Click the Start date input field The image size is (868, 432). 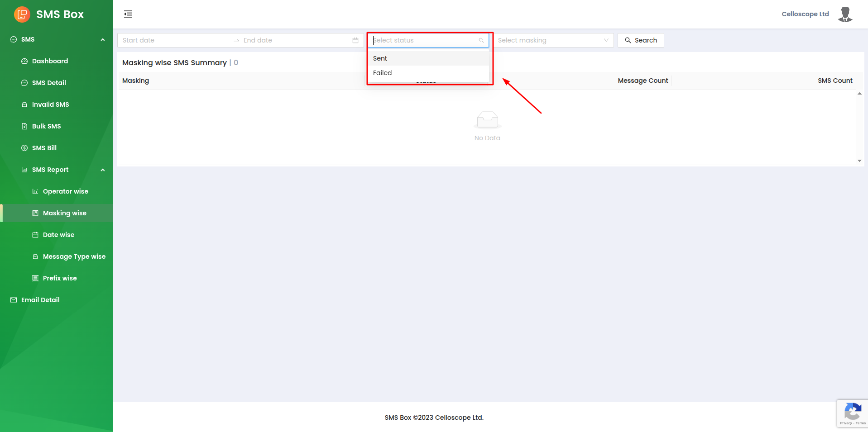click(x=174, y=40)
